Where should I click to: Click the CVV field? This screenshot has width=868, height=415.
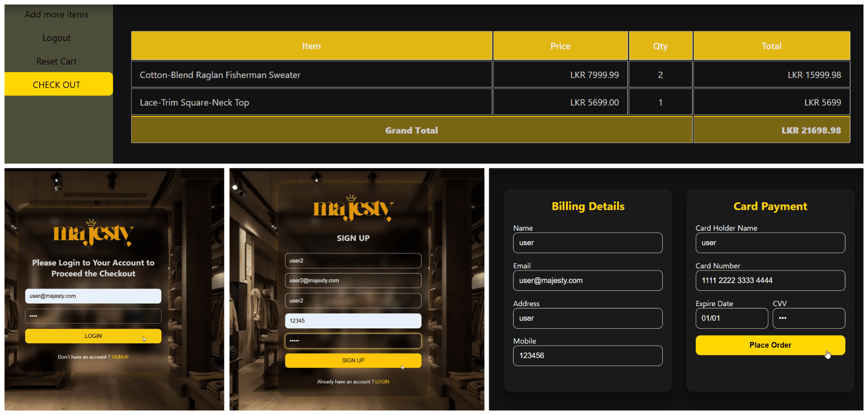(809, 318)
